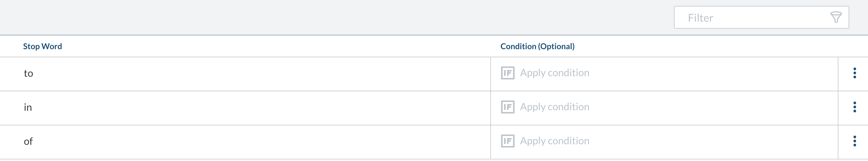This screenshot has width=868, height=161.
Task: Select the stop word 'to' cell
Action: point(245,74)
